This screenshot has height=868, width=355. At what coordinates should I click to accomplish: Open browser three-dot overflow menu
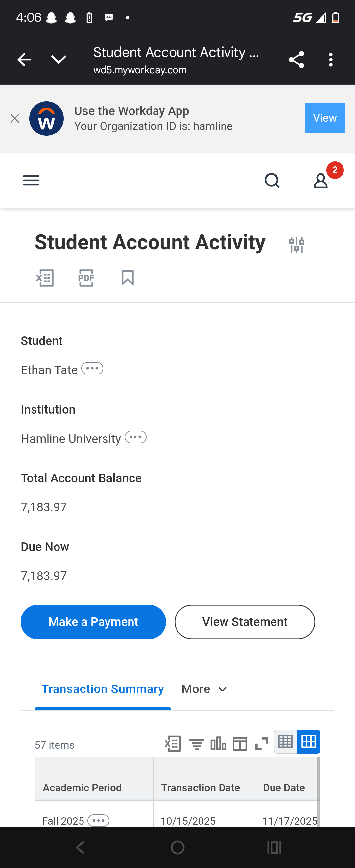tap(331, 60)
